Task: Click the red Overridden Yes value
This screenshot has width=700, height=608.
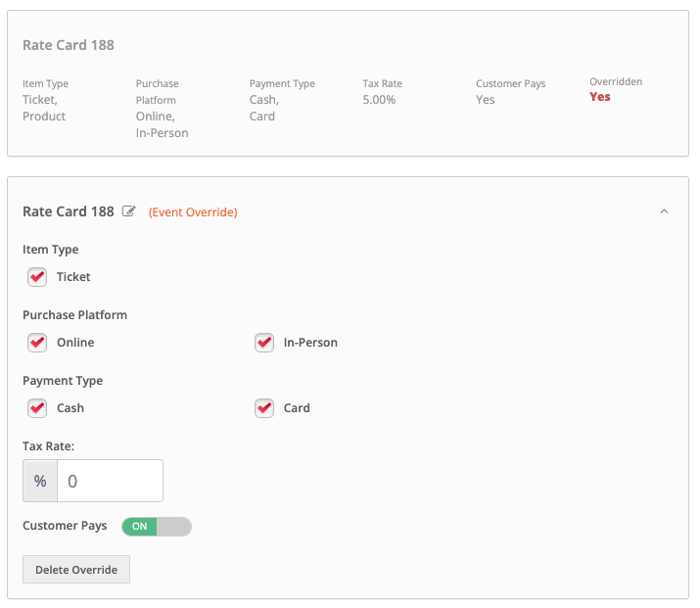Action: (599, 97)
